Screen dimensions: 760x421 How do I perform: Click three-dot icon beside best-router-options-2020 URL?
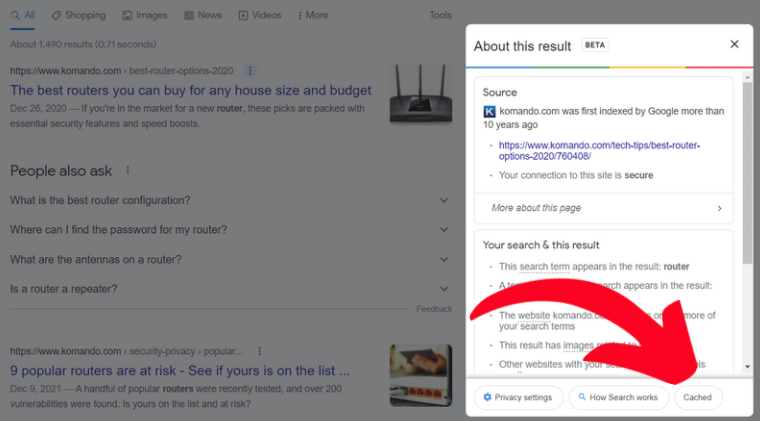click(250, 71)
